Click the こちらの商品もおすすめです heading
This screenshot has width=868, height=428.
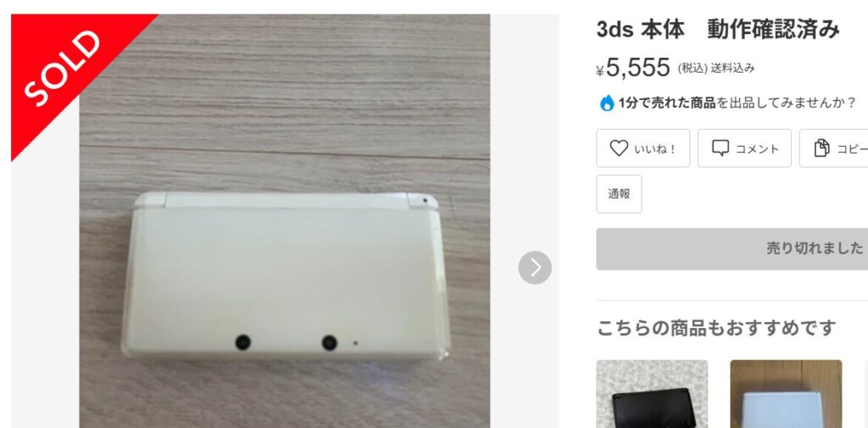[715, 328]
